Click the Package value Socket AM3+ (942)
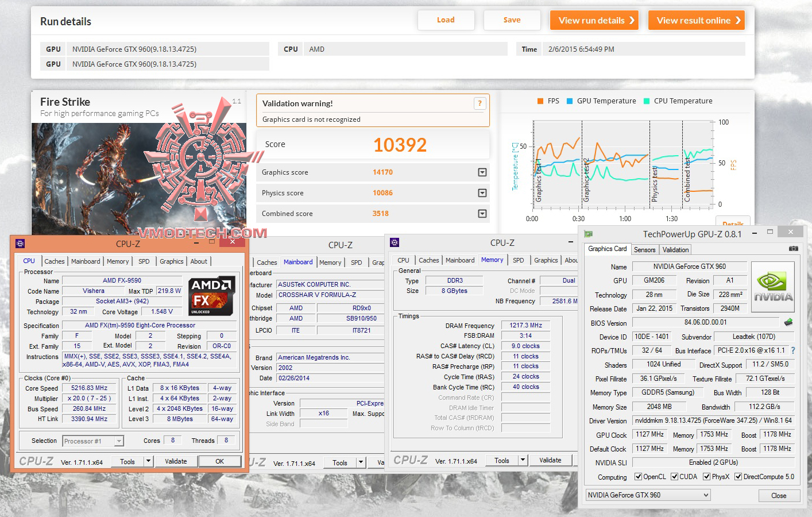This screenshot has height=517, width=812. (x=122, y=302)
